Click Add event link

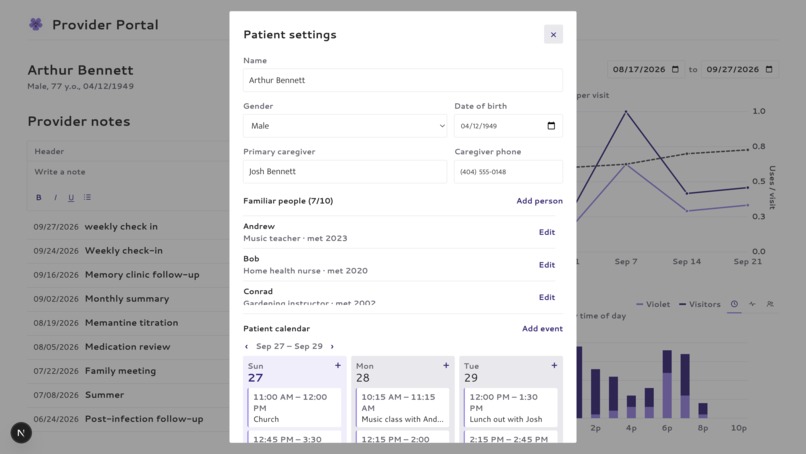pos(542,329)
